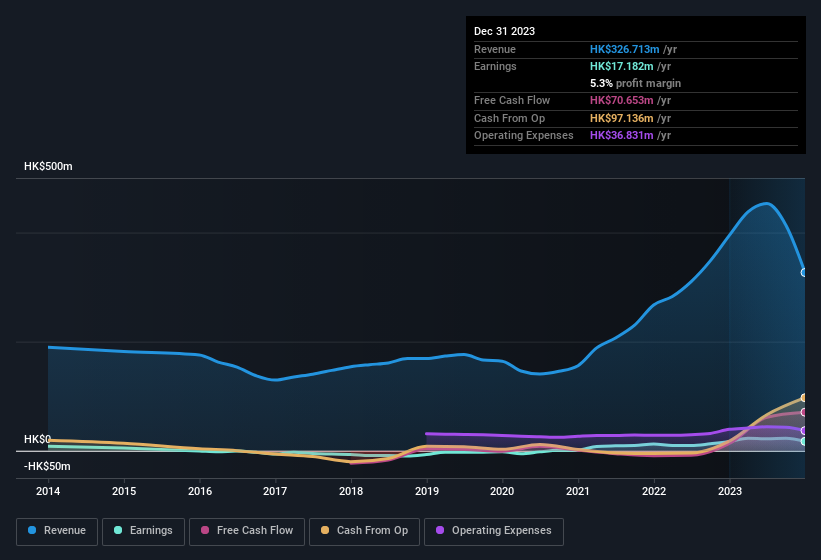The image size is (821, 560).
Task: Click the HK$326.713m revenue value
Action: point(624,49)
